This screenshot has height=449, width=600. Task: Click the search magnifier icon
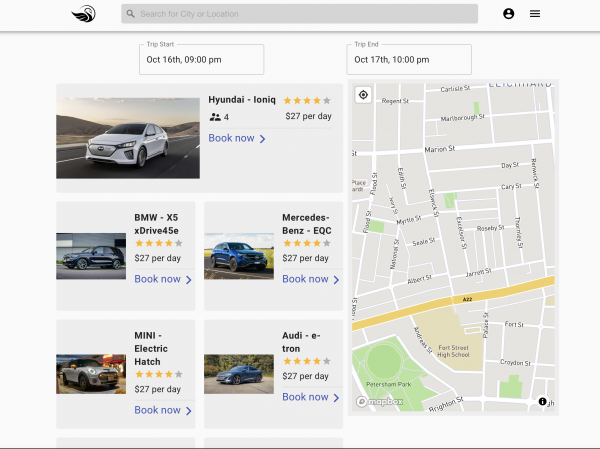click(130, 14)
